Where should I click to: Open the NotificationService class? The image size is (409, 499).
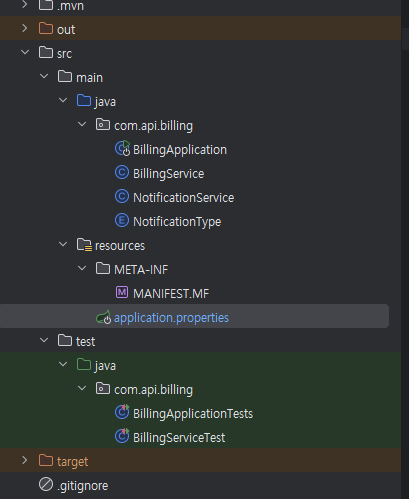tap(184, 198)
